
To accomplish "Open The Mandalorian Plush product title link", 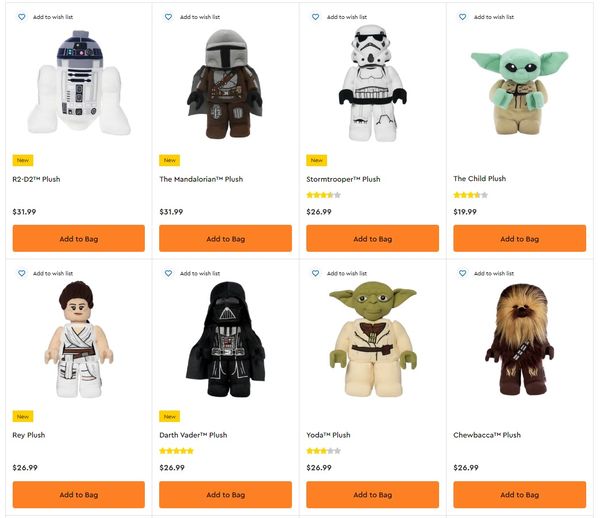I will [x=201, y=179].
